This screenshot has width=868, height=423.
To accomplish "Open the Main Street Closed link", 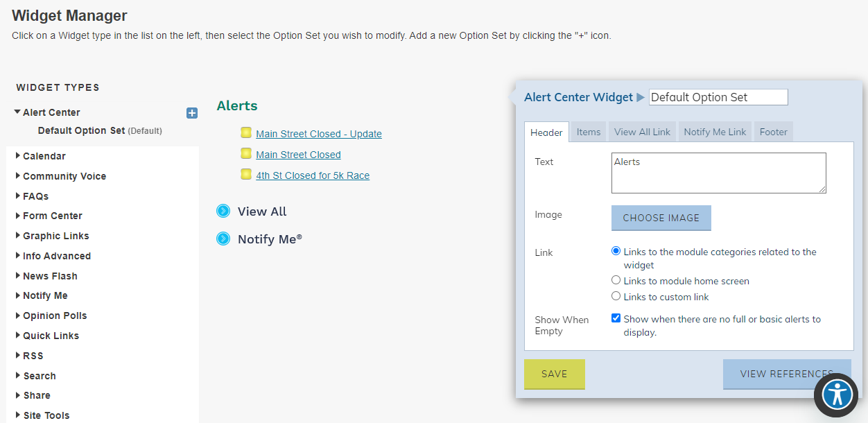I will coord(298,155).
